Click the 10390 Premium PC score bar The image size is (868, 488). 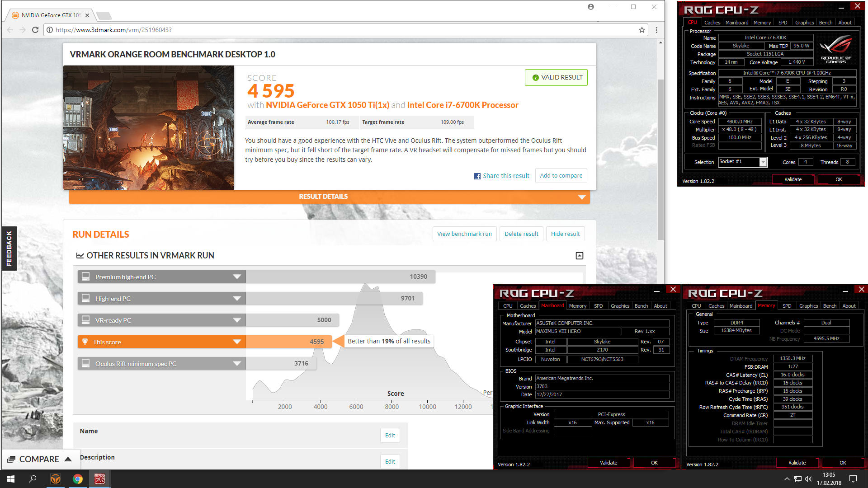(x=340, y=277)
